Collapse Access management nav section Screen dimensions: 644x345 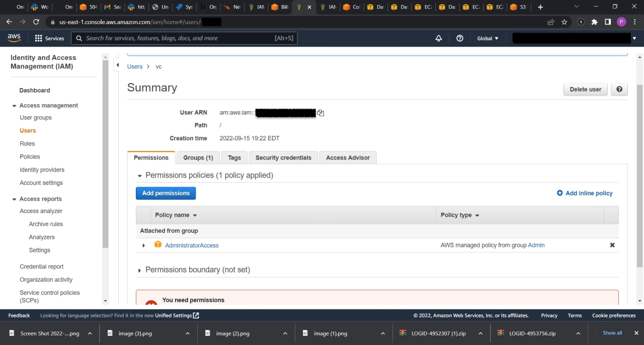(x=14, y=106)
